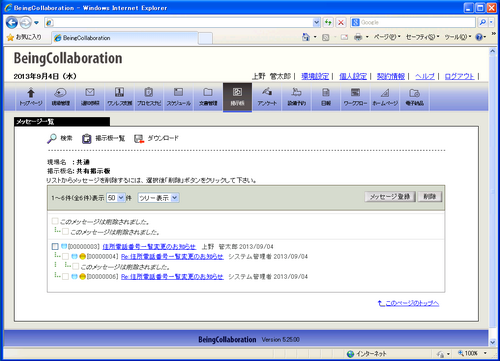Open Re: reply link of [00000006]

[x=172, y=277]
